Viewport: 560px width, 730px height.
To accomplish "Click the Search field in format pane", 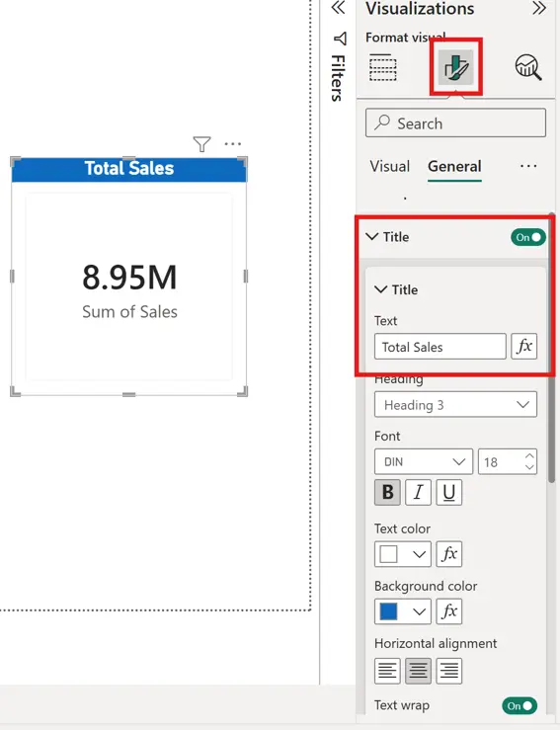I will (455, 122).
